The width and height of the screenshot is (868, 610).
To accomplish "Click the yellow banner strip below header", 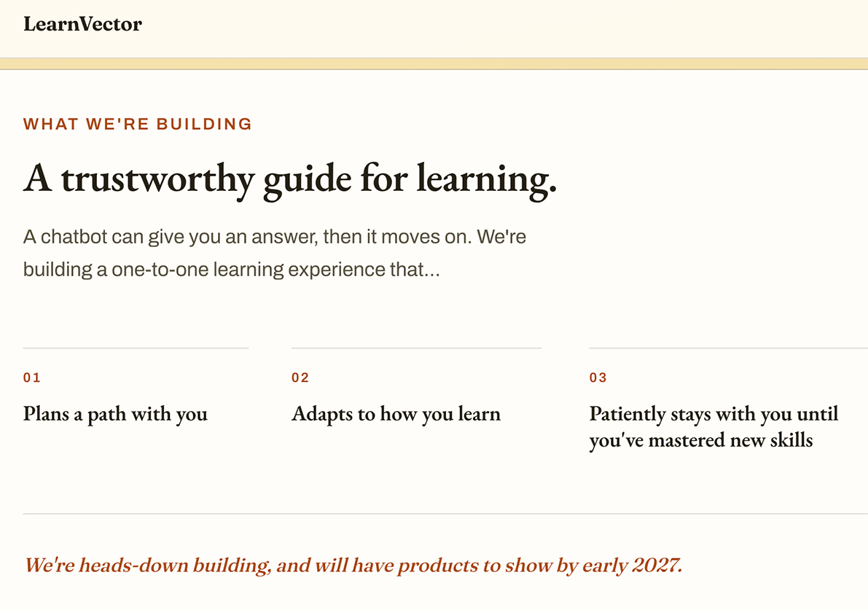I will 434,63.
